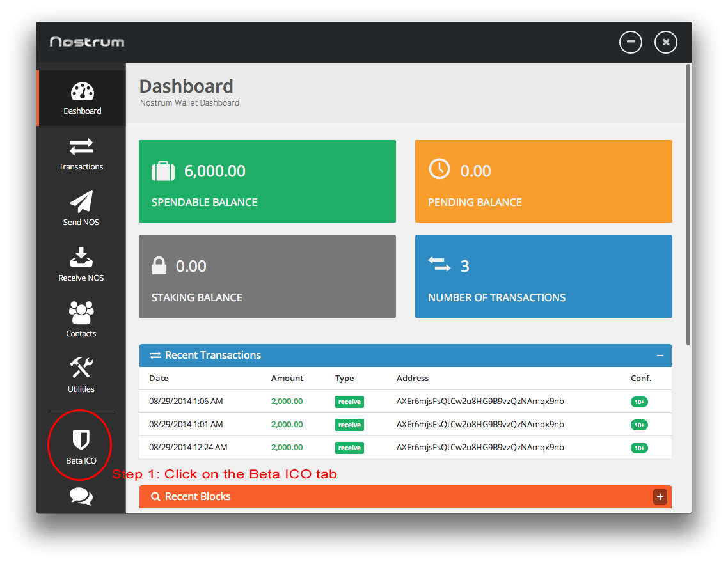728x564 pixels.
Task: Click the Dashboard page heading
Action: click(186, 86)
